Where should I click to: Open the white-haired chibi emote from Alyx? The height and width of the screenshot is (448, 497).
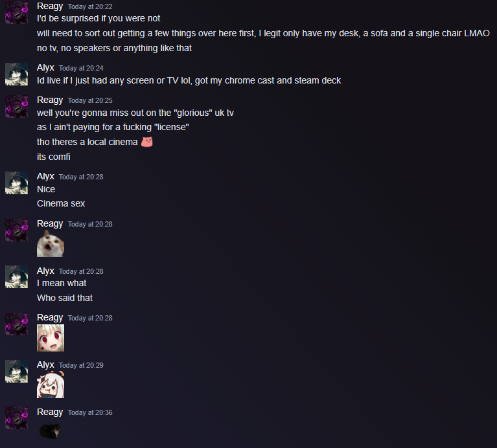(x=51, y=385)
